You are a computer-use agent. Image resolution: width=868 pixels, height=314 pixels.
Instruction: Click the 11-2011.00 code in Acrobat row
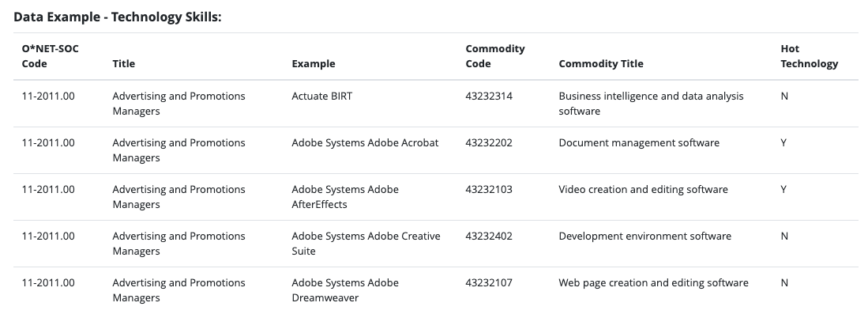pyautogui.click(x=47, y=142)
